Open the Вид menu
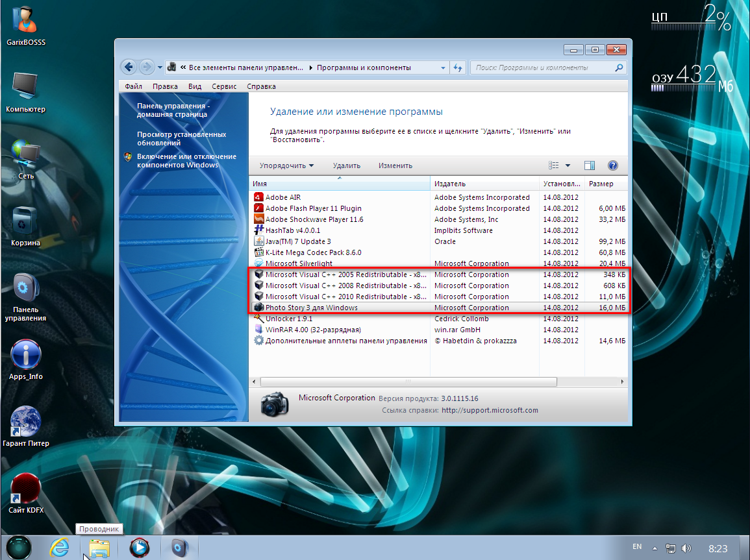This screenshot has width=750, height=560. 195,86
